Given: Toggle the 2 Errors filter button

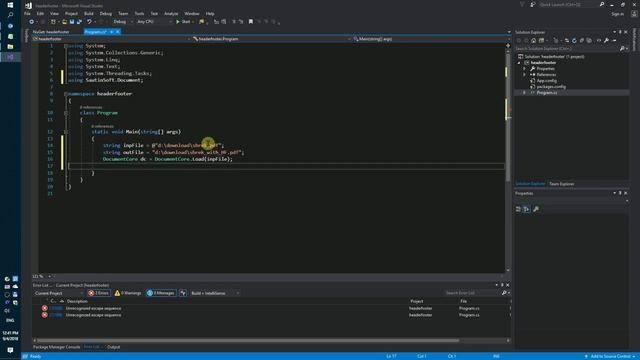Looking at the screenshot, I should point(98,293).
